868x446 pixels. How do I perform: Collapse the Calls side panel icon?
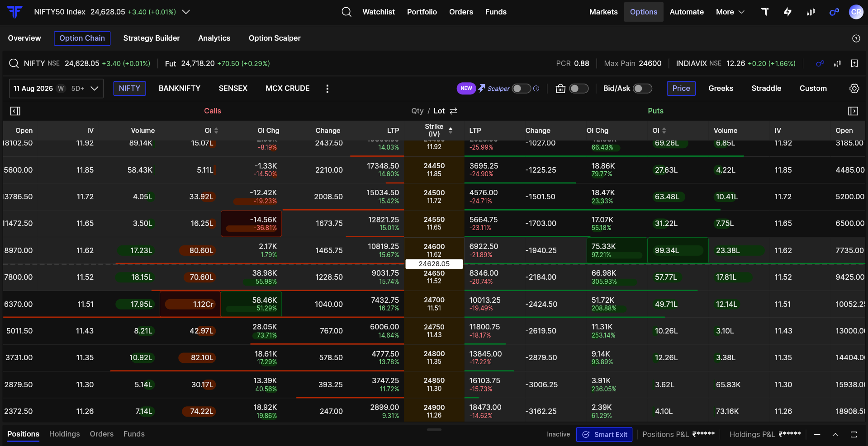click(15, 111)
